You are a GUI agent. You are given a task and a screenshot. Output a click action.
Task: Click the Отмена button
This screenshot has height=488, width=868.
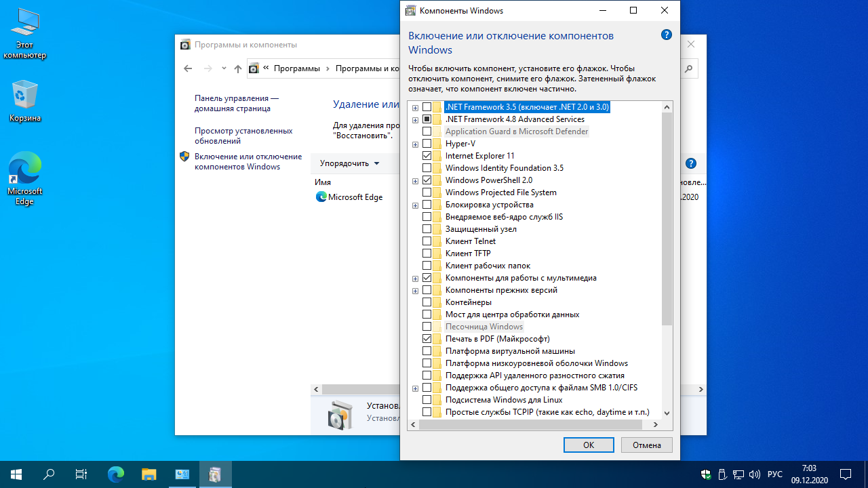tap(647, 445)
